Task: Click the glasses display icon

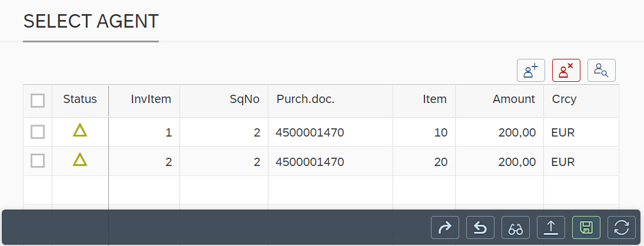Action: coord(516,227)
